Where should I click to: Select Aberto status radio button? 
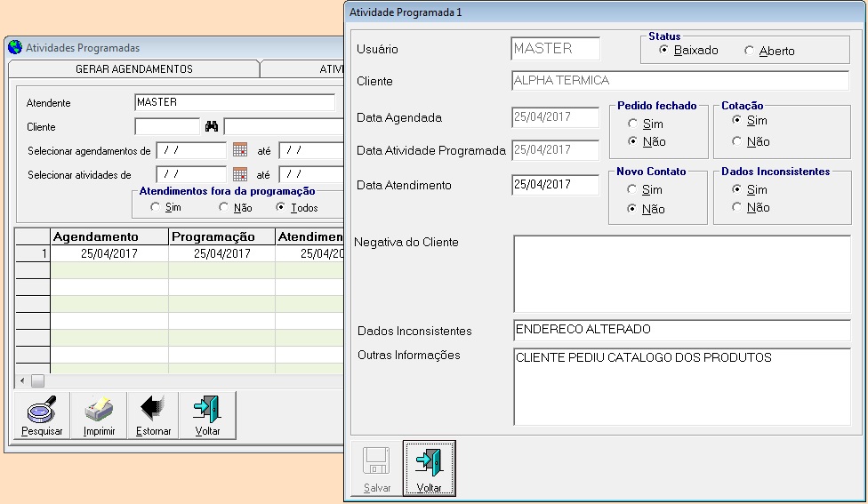(x=749, y=51)
